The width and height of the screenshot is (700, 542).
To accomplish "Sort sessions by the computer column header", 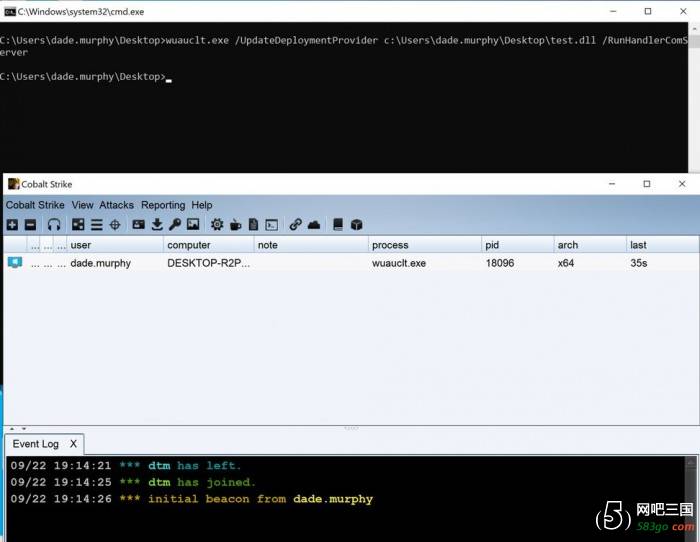I will (208, 245).
